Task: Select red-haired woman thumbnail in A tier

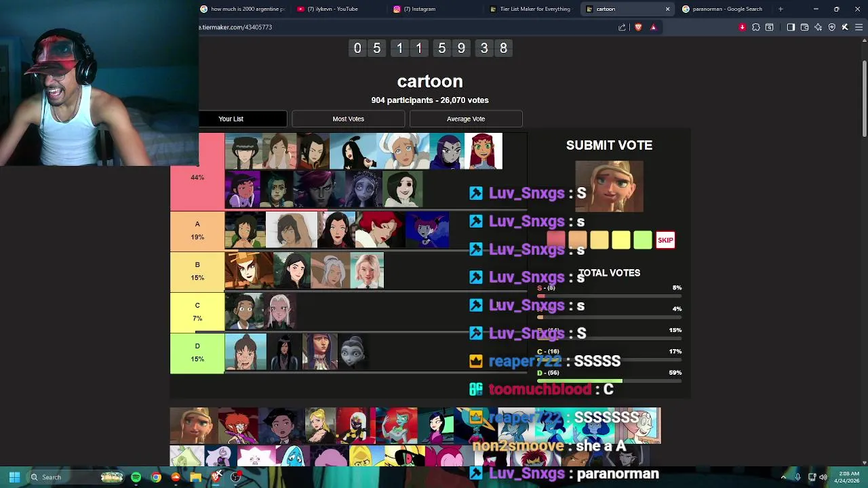Action: (x=380, y=230)
